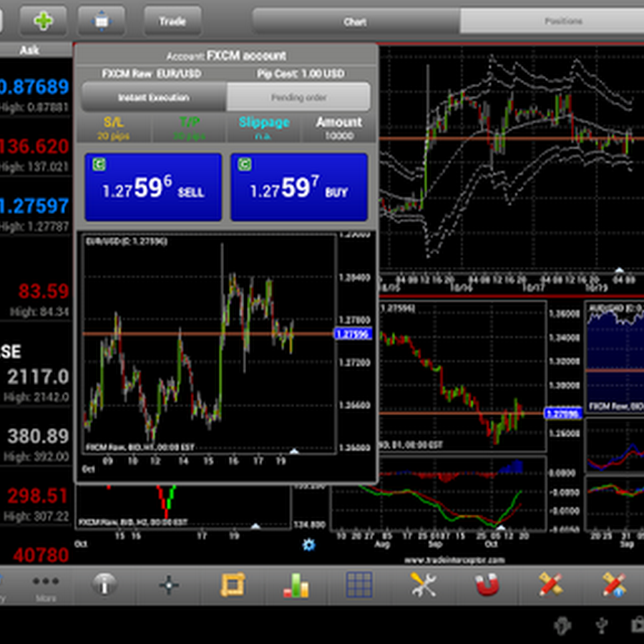Click the orange rectangle frame tool
The height and width of the screenshot is (644, 644).
point(232,585)
